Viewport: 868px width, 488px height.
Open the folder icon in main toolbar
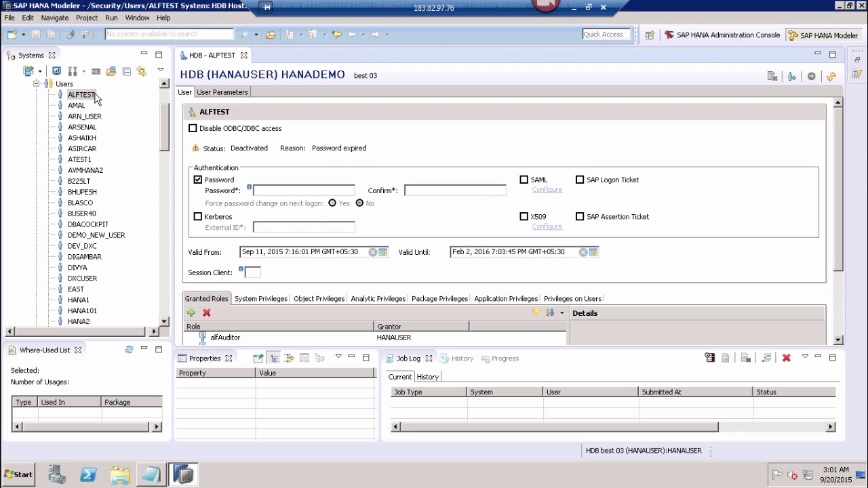click(x=271, y=35)
